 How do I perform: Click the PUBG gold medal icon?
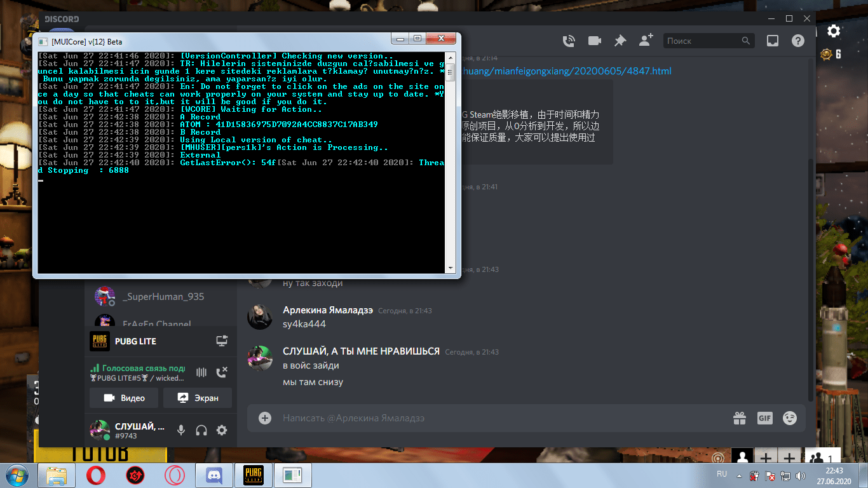pyautogui.click(x=827, y=55)
